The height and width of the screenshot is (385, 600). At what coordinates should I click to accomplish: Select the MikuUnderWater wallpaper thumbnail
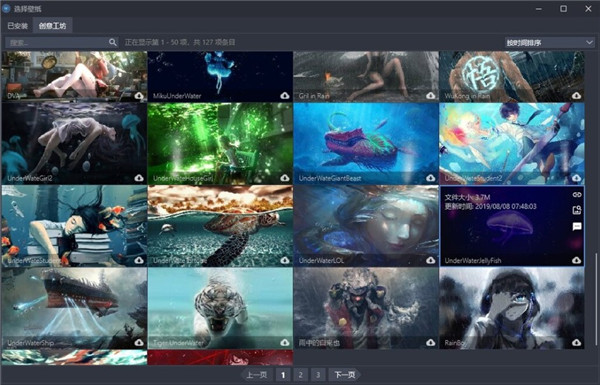[x=220, y=77]
